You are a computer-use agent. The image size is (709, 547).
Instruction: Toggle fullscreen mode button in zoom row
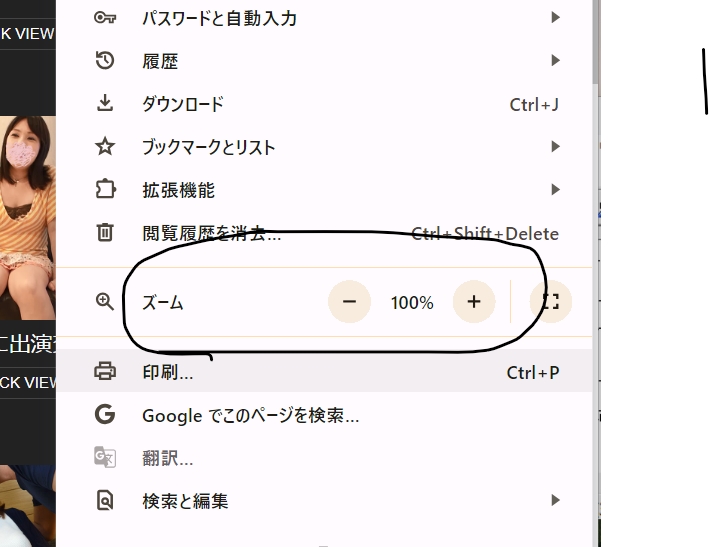click(x=551, y=302)
